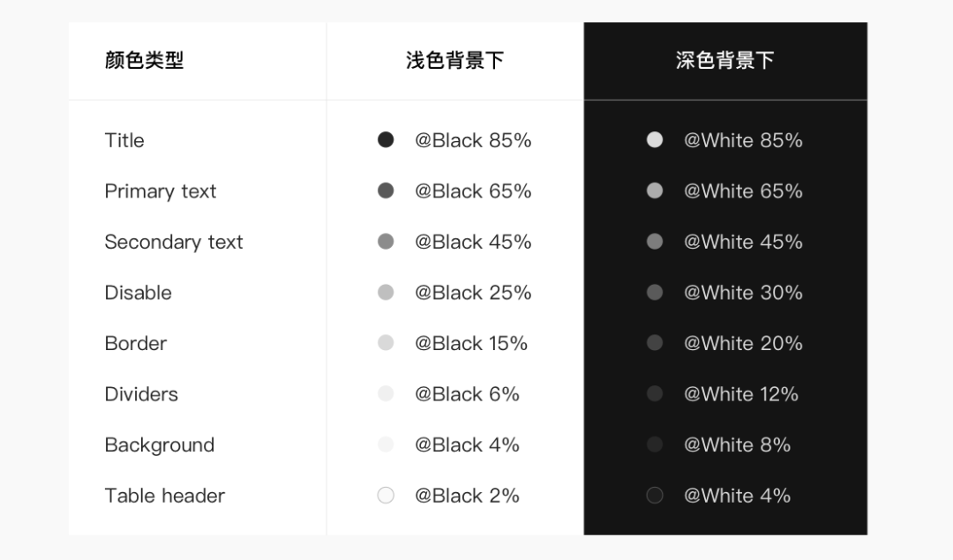The image size is (953, 560).
Task: Select the Table header row label
Action: (x=165, y=496)
